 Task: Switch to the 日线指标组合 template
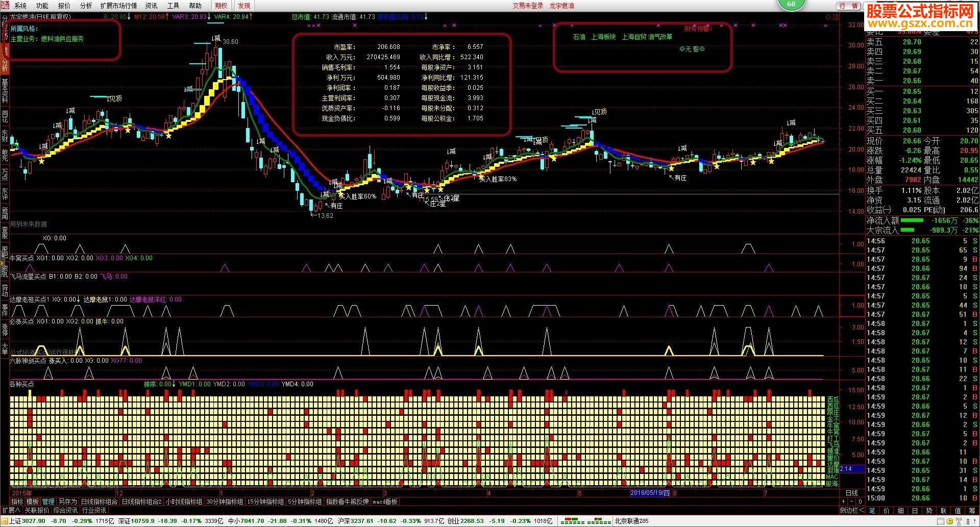(x=99, y=502)
